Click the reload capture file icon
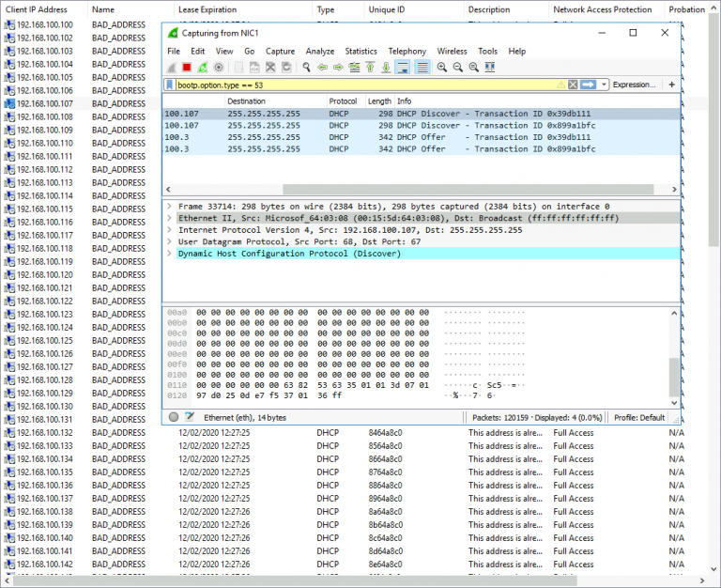This screenshot has height=588, width=721. [286, 68]
